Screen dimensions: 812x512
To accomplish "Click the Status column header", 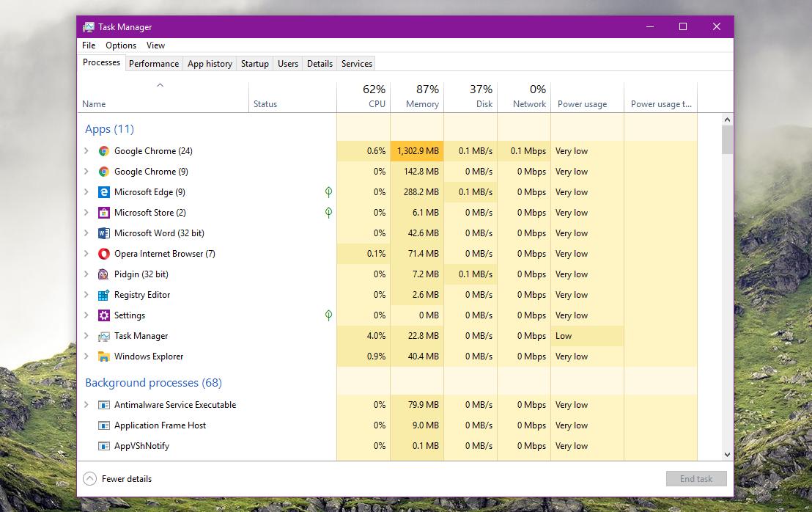I will [x=292, y=97].
